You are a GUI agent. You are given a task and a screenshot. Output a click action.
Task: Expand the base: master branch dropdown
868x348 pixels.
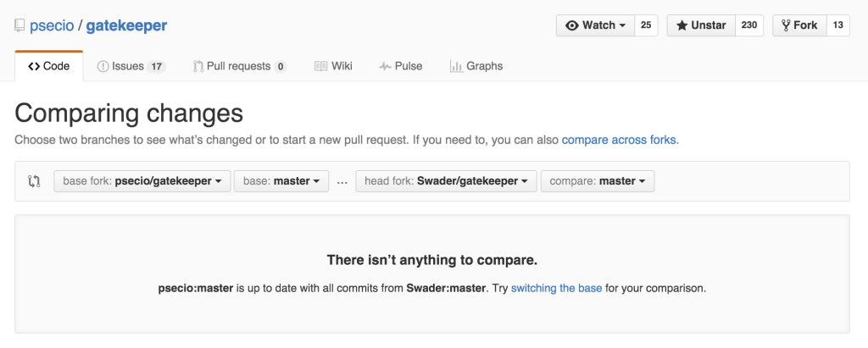[x=281, y=181]
